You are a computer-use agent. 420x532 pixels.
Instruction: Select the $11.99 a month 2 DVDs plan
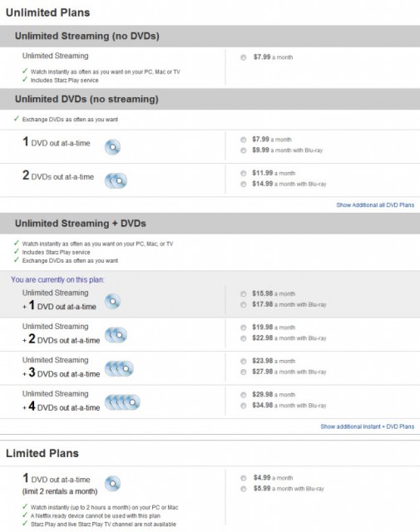(243, 174)
